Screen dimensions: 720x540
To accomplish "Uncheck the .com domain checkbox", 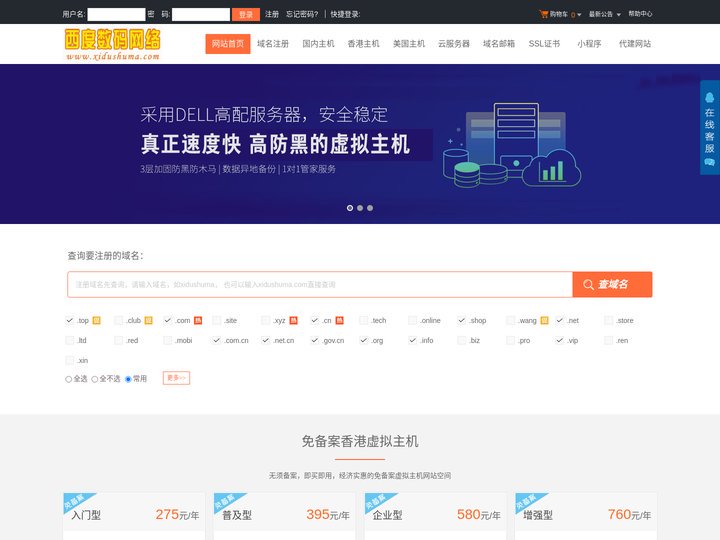I will pyautogui.click(x=168, y=321).
